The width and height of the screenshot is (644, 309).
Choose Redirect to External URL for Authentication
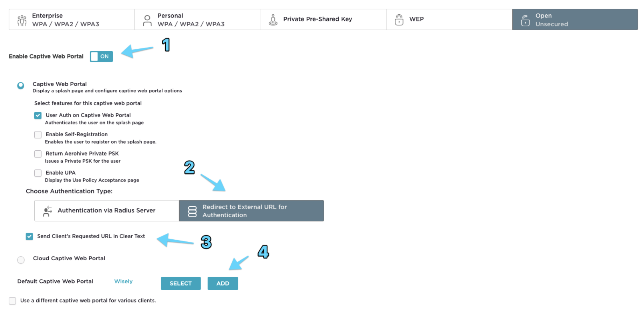(x=251, y=211)
